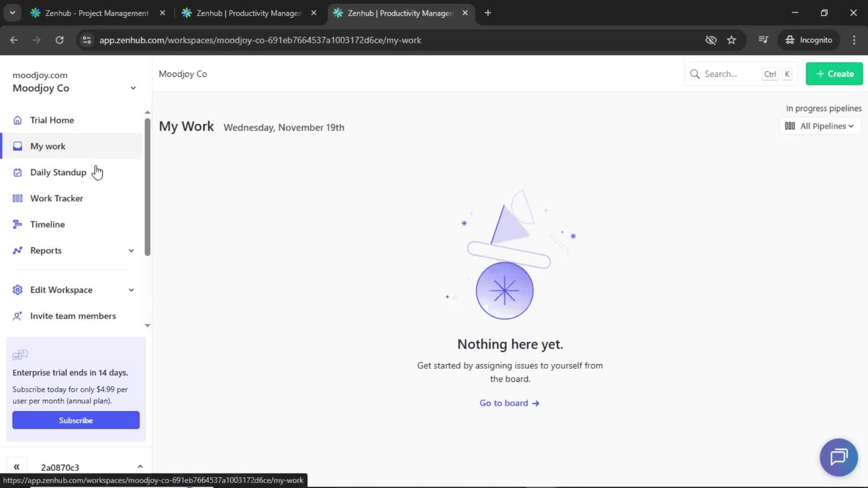
Task: Select the My work sidebar icon
Action: tap(18, 146)
